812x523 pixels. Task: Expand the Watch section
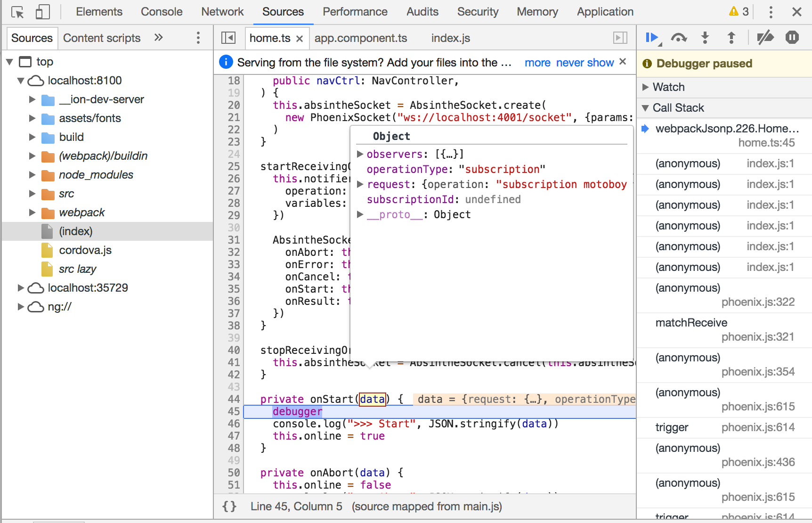point(646,87)
